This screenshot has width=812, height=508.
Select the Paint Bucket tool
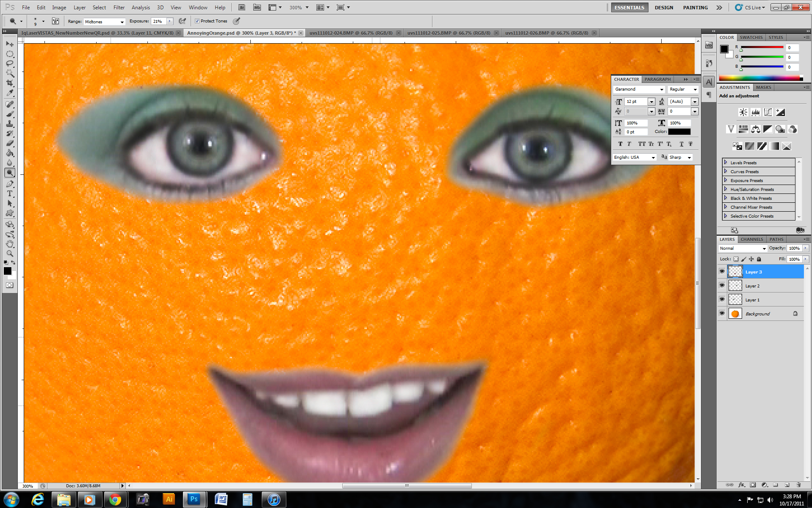tap(10, 153)
